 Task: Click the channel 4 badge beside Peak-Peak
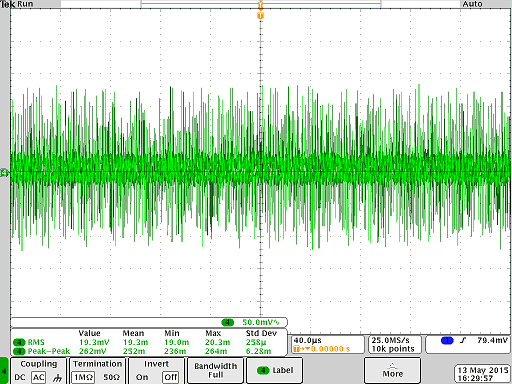click(19, 351)
